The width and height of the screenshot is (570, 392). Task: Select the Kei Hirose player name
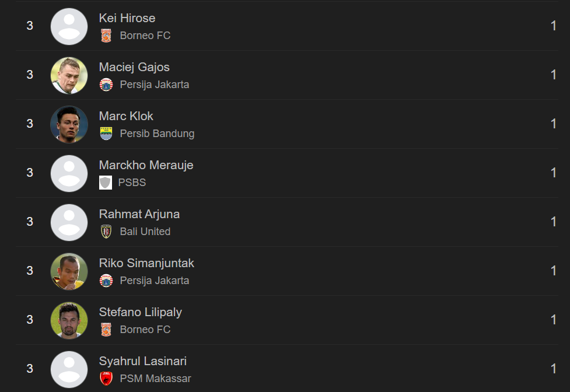(127, 18)
